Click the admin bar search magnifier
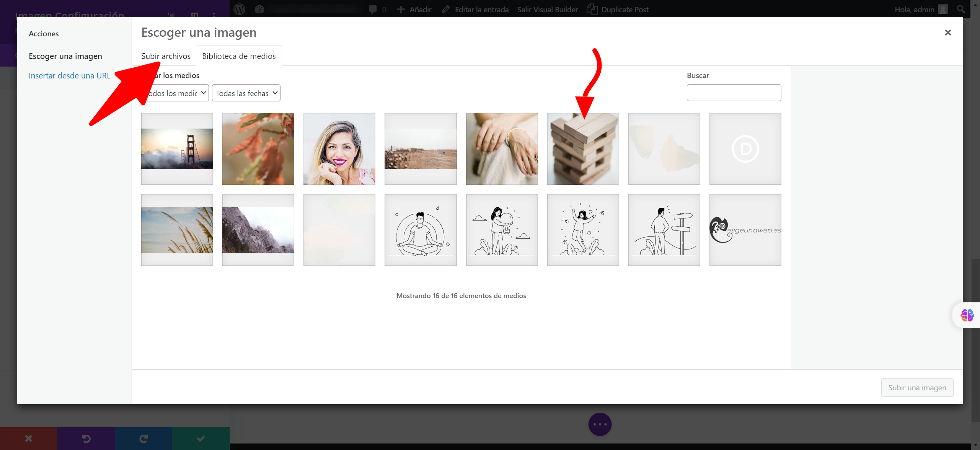Viewport: 980px width, 450px height. pyautogui.click(x=960, y=9)
